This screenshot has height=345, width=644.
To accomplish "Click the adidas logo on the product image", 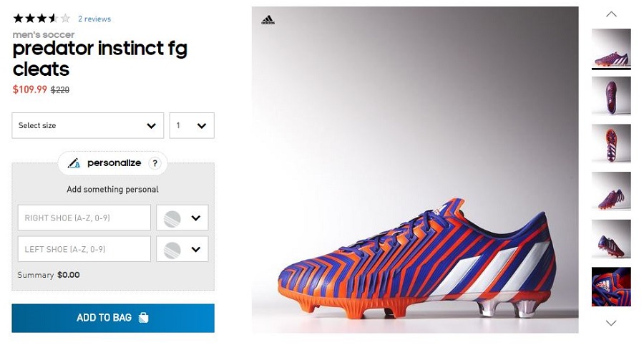I will (268, 20).
